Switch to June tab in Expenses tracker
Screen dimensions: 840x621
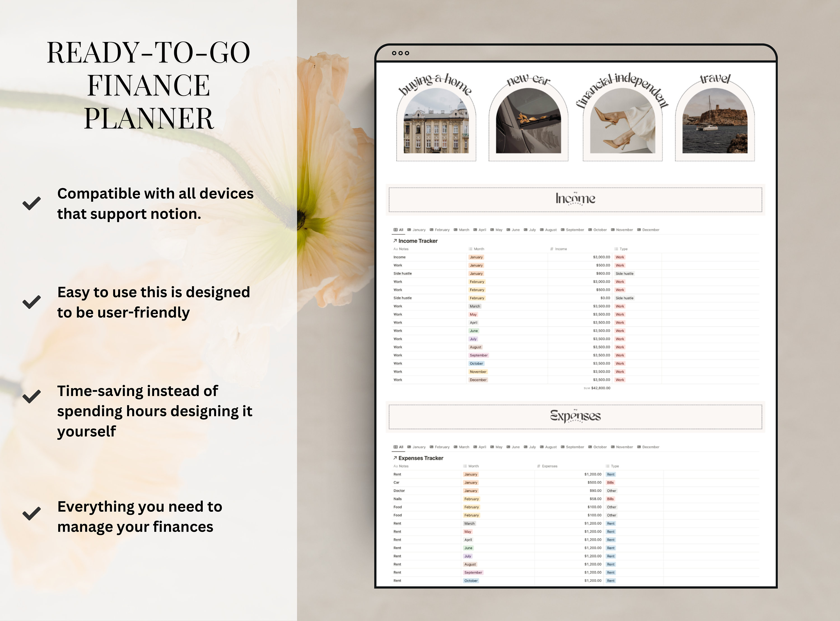coord(513,447)
